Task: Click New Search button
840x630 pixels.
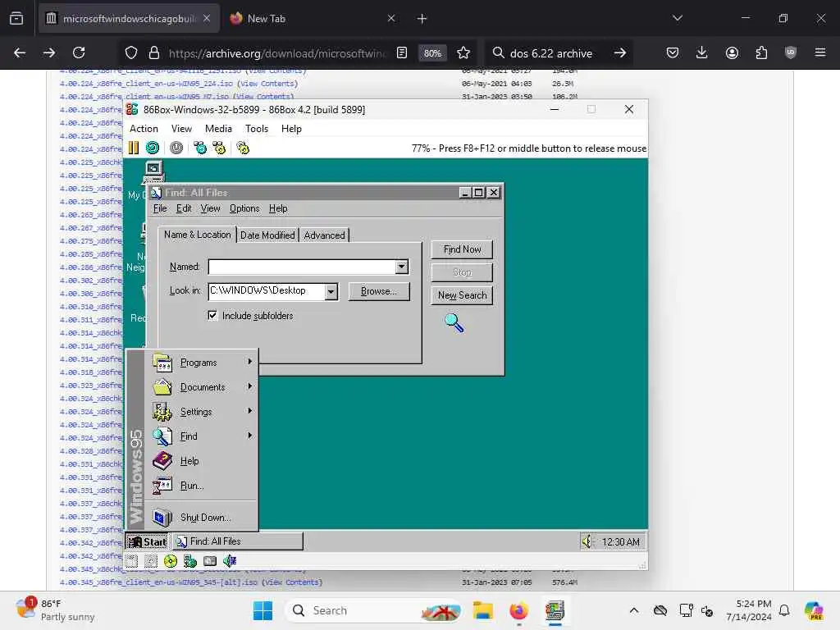Action: point(462,295)
